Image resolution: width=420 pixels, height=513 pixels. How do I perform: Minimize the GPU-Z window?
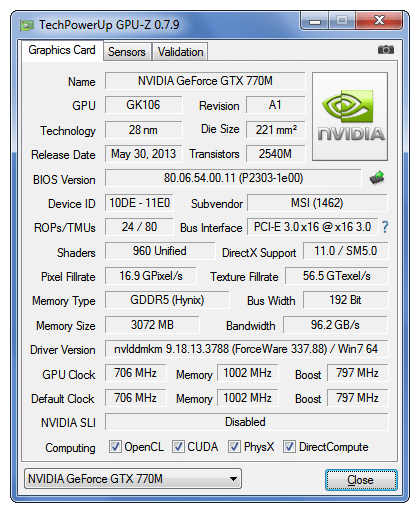(315, 21)
